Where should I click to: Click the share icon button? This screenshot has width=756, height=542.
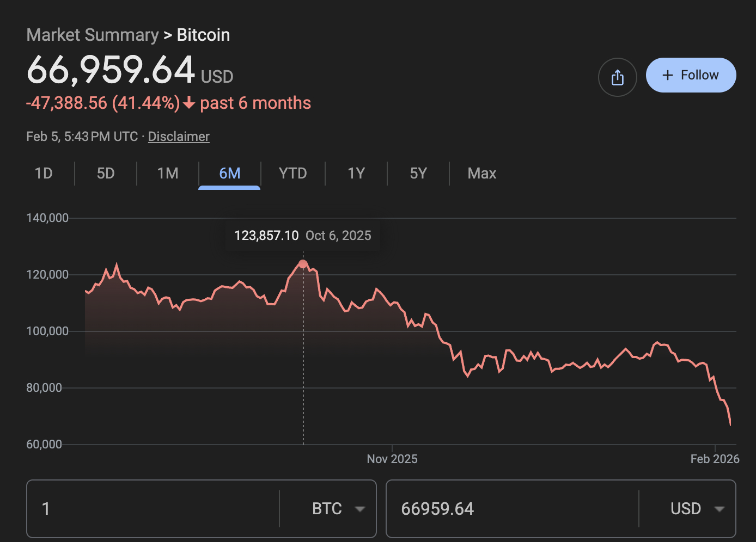617,77
